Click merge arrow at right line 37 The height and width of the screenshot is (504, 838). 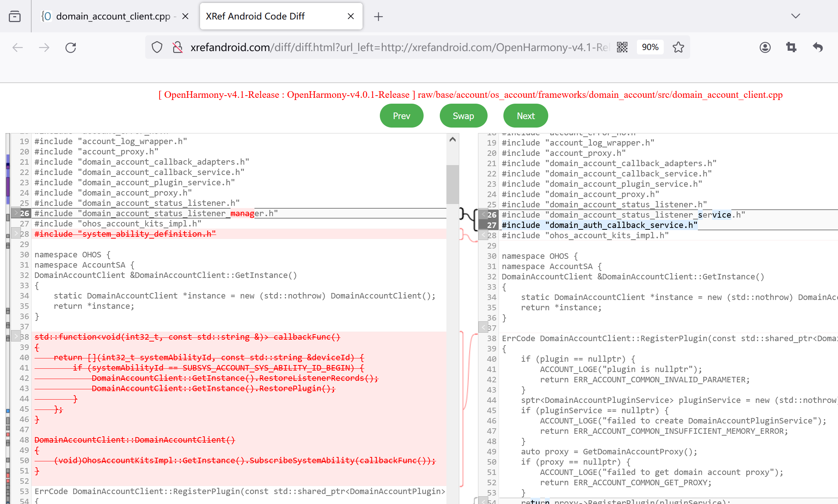coord(483,327)
